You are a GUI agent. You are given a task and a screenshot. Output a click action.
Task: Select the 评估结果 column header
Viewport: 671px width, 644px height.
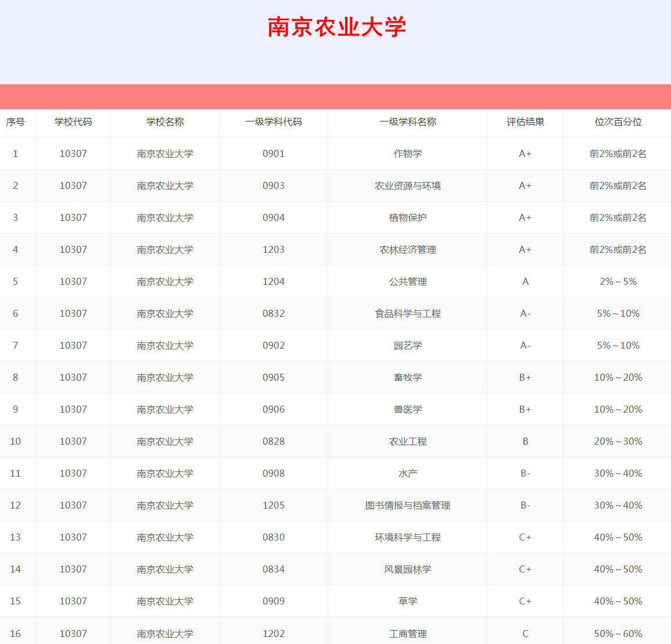coord(525,122)
